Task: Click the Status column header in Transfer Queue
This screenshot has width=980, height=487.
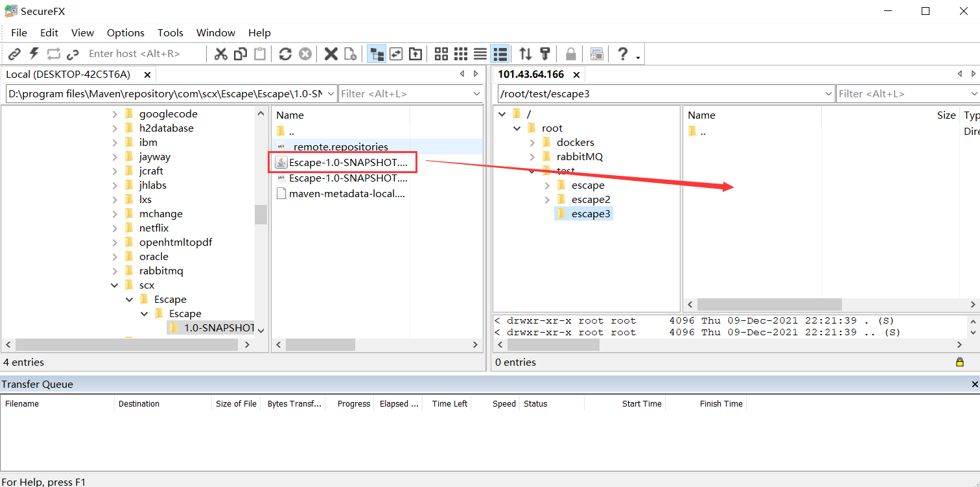Action: click(x=535, y=403)
